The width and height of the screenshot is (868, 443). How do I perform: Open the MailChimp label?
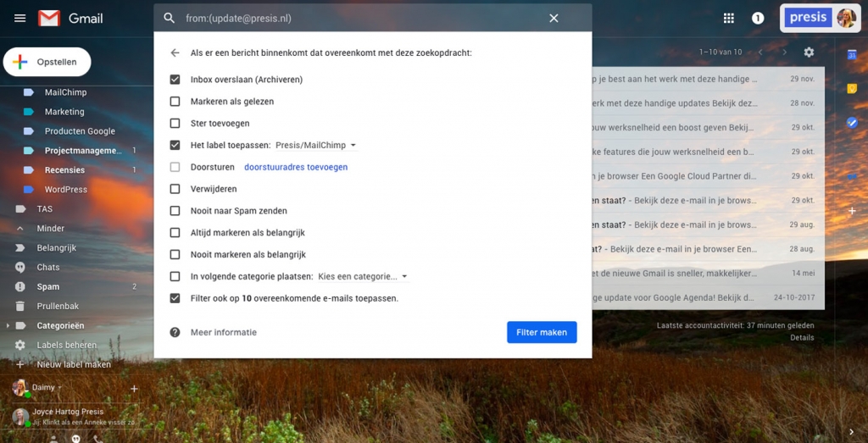[x=65, y=92]
